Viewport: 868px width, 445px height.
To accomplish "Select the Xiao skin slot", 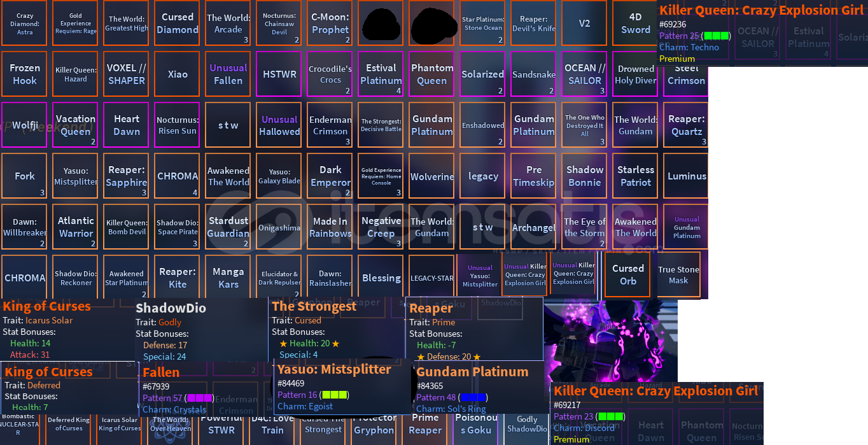I will [178, 74].
